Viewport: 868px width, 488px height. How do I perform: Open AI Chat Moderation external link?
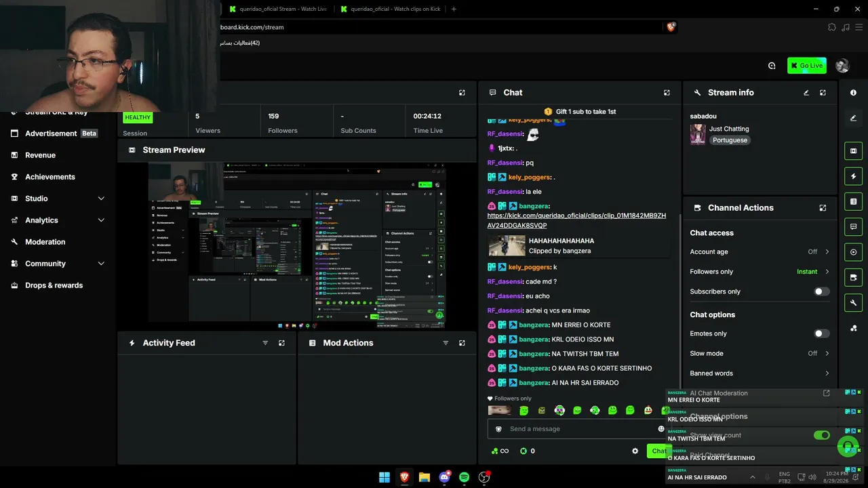tap(826, 393)
